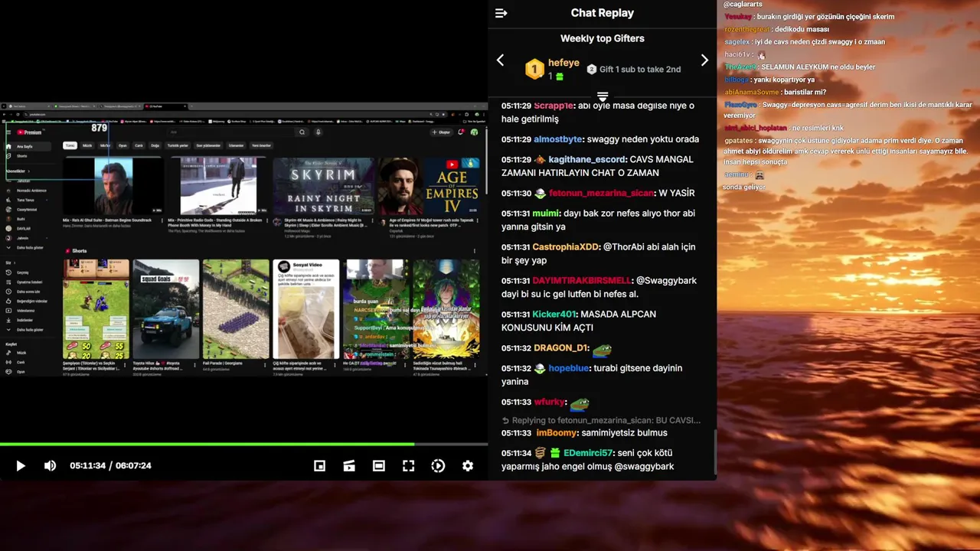Click username Kicker401 in chat
The image size is (980, 551).
coord(554,314)
